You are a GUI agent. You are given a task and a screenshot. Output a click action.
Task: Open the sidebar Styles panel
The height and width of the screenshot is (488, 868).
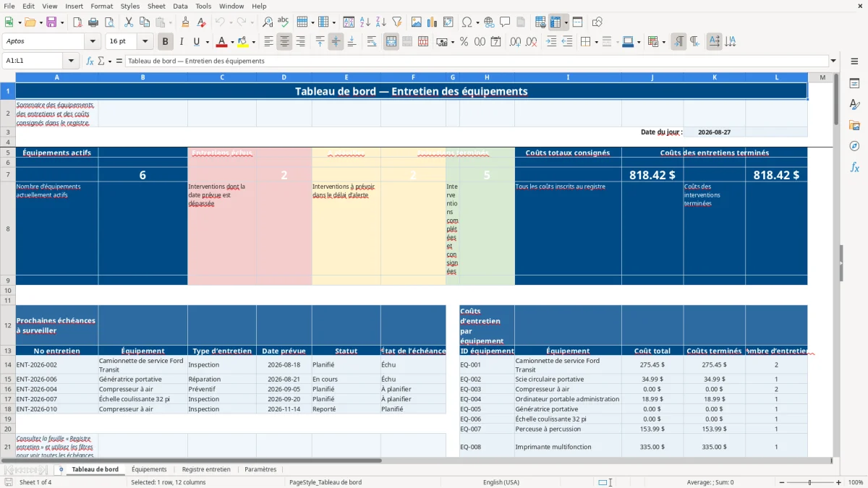point(854,104)
